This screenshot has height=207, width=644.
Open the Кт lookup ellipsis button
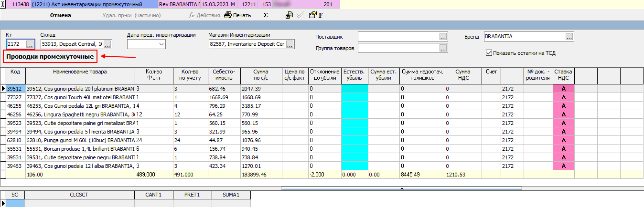pyautogui.click(x=30, y=44)
